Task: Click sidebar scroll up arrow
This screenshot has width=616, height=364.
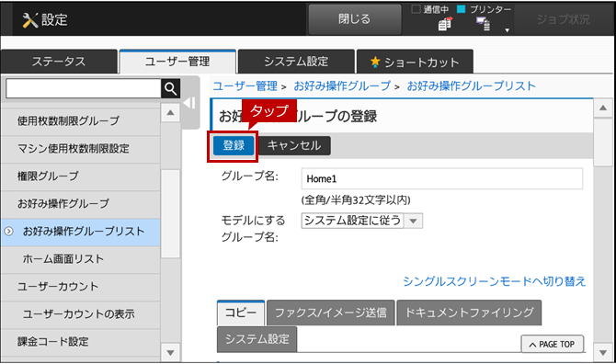Action: pyautogui.click(x=170, y=113)
